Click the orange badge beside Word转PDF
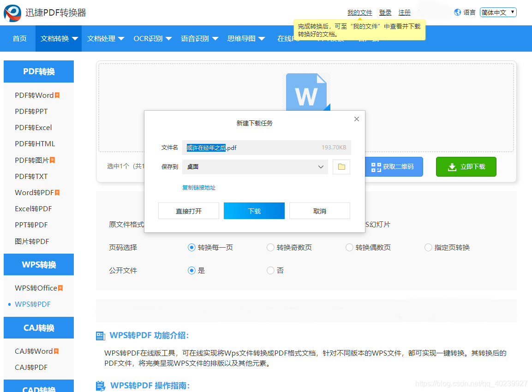Viewport: 532px width, 392px height. tap(57, 193)
